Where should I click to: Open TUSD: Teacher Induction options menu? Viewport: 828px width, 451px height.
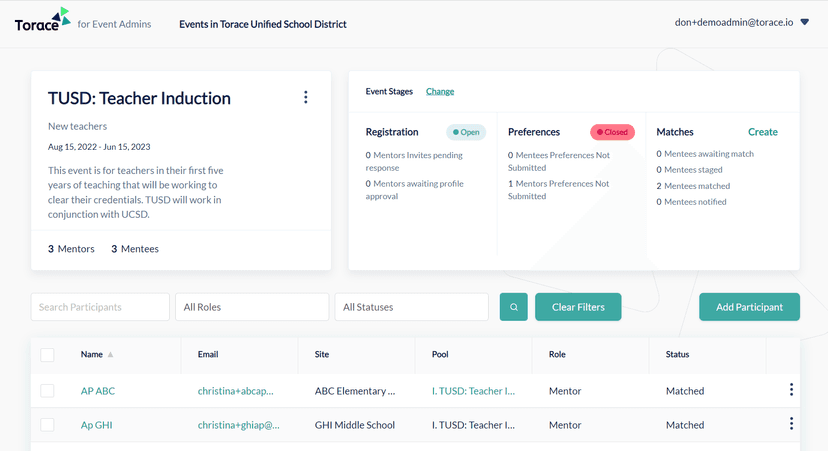pos(306,97)
